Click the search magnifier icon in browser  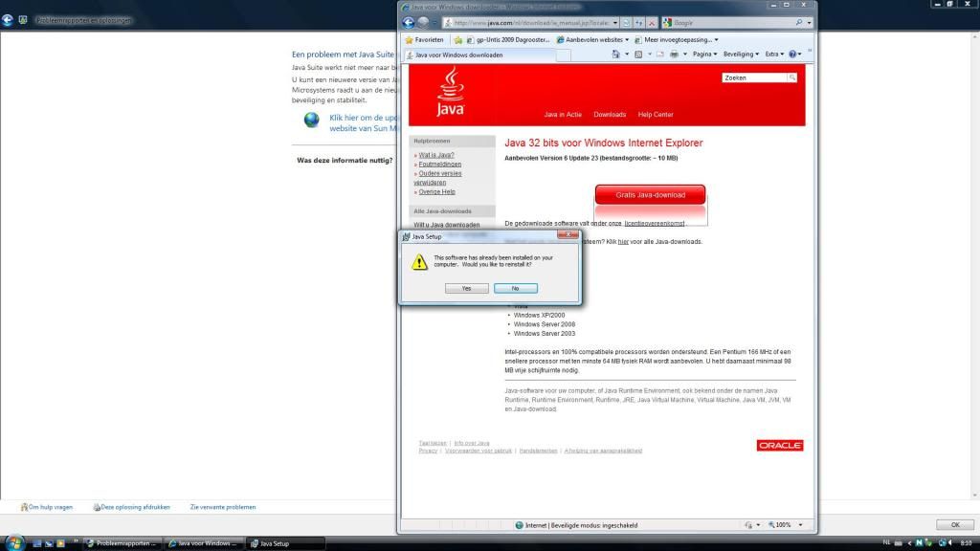click(x=799, y=23)
